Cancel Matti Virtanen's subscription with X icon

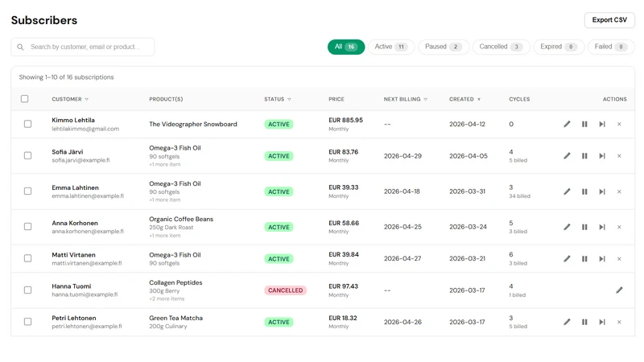[x=619, y=258]
